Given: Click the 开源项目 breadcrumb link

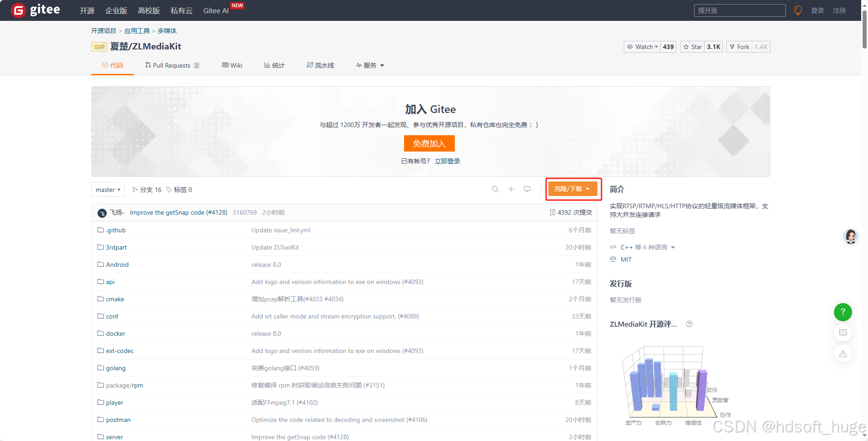Looking at the screenshot, I should (x=104, y=31).
